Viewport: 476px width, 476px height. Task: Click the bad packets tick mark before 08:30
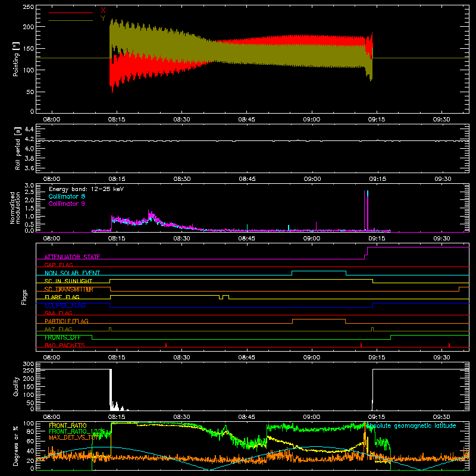pos(166,345)
